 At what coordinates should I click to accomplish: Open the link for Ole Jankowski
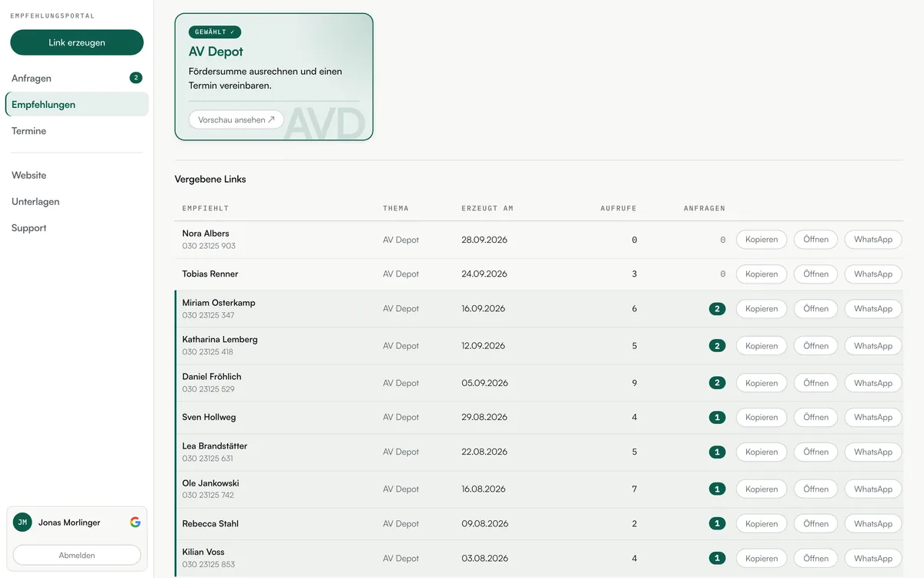pyautogui.click(x=815, y=489)
